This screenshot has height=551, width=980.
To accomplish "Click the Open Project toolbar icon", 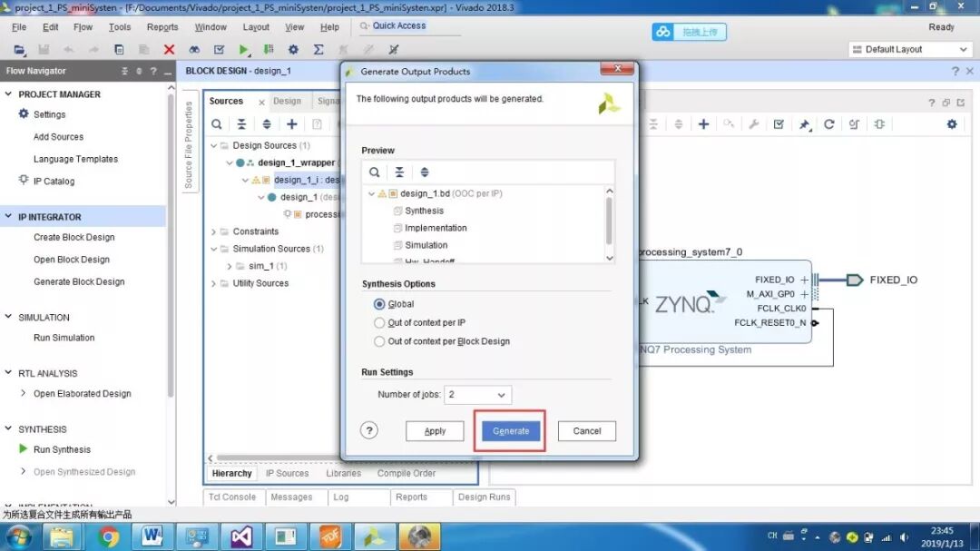I will coord(19,49).
